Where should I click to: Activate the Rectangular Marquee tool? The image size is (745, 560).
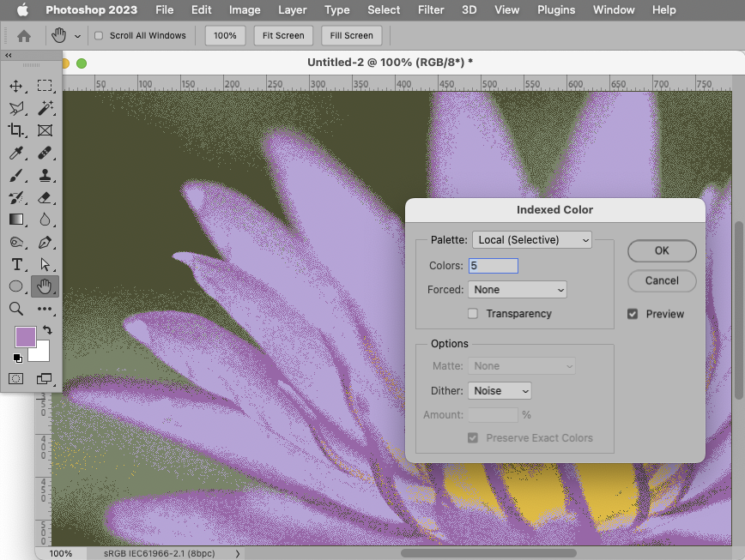[x=45, y=86]
